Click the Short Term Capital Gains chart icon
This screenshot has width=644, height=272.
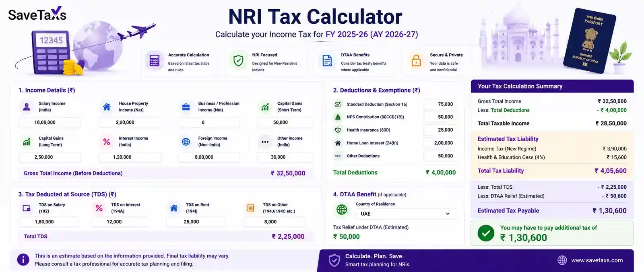coord(265,107)
